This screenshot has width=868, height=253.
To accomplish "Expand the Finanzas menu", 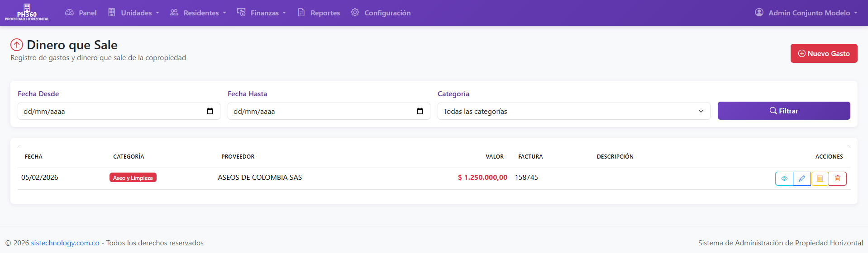I will (x=262, y=13).
